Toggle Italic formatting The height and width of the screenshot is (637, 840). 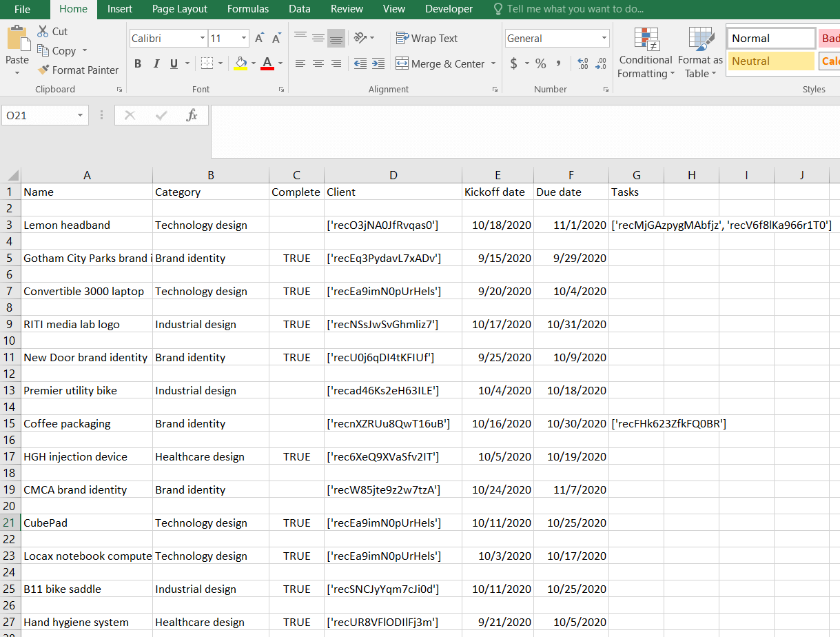[x=156, y=63]
